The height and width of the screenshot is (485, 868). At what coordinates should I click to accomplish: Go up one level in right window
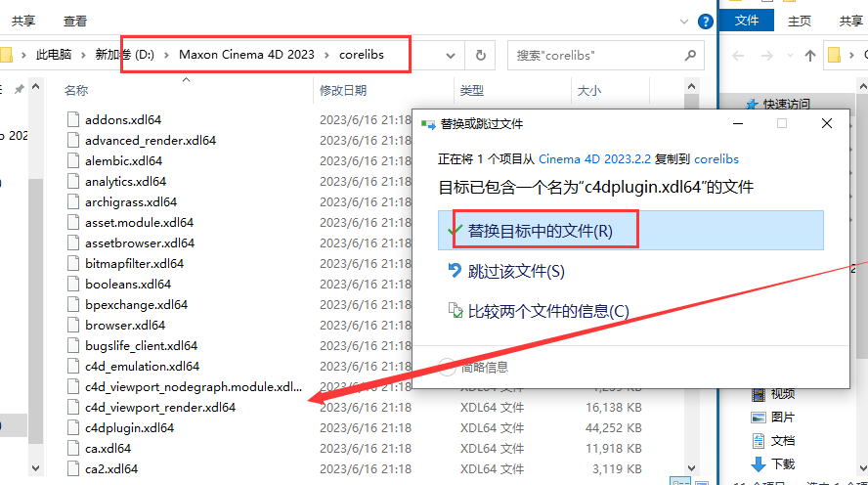click(810, 56)
